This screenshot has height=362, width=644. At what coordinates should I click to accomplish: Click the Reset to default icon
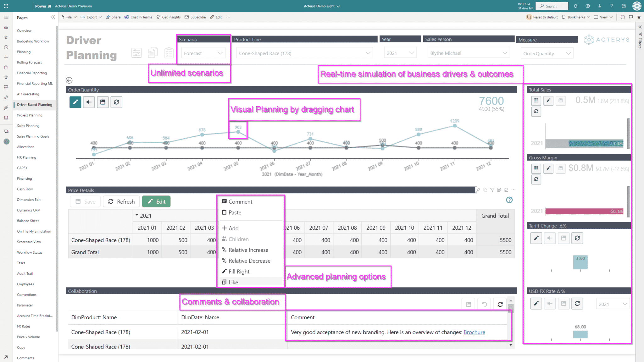[529, 17]
